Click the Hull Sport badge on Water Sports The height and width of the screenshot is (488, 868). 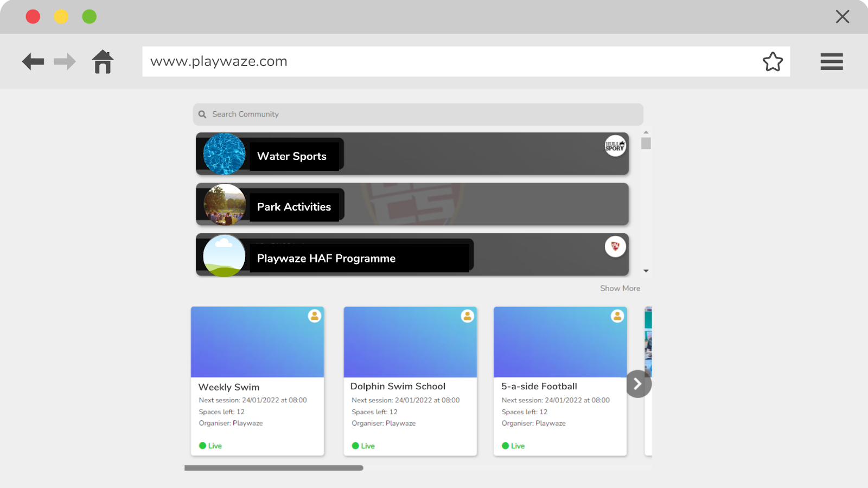pos(615,146)
